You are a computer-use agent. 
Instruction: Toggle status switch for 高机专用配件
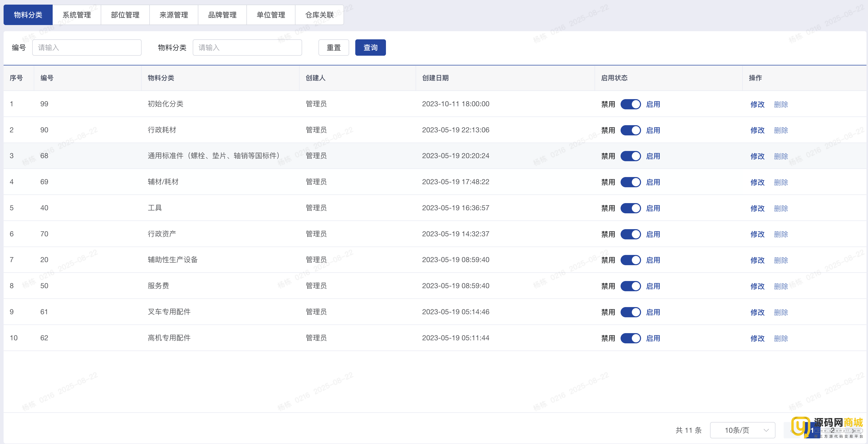[x=631, y=338]
